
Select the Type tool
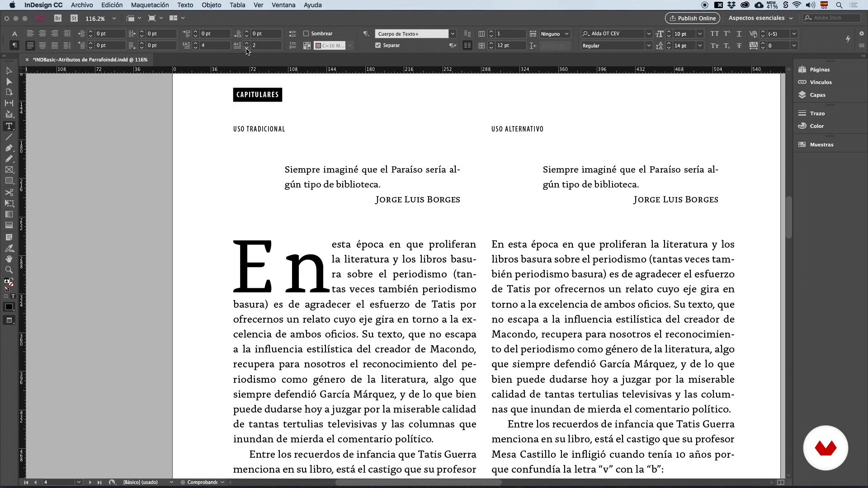click(9, 126)
